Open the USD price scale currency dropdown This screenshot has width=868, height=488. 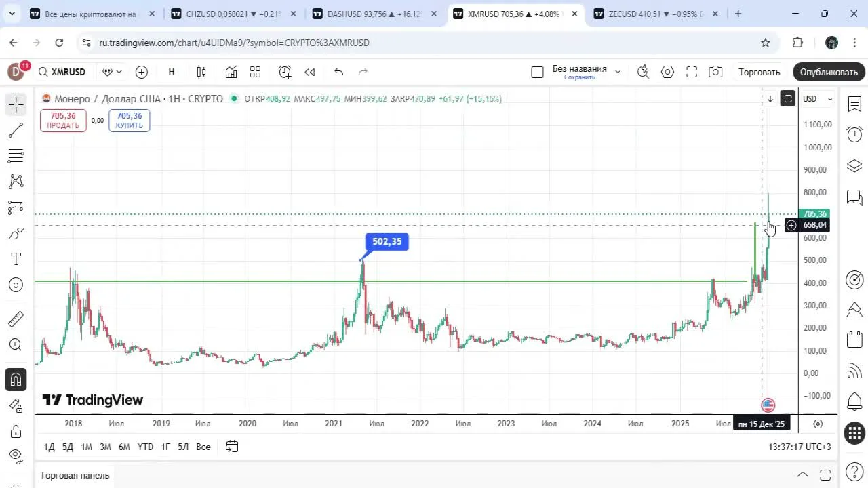tap(816, 99)
